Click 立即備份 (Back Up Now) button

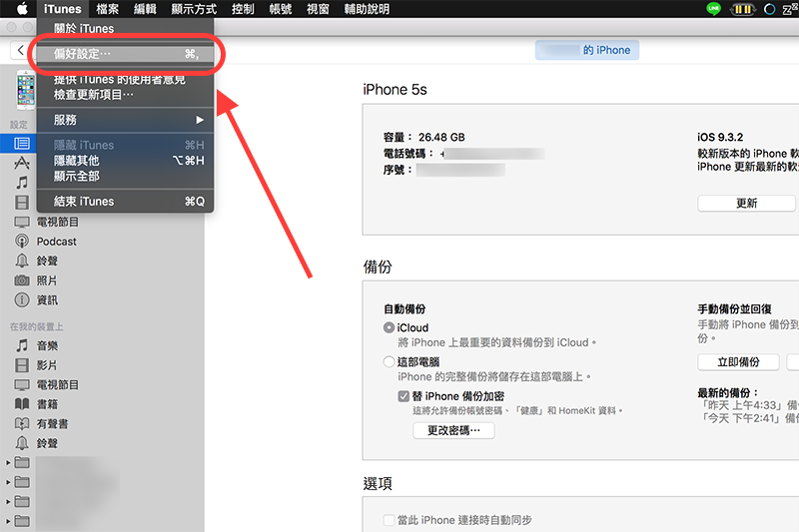[738, 361]
